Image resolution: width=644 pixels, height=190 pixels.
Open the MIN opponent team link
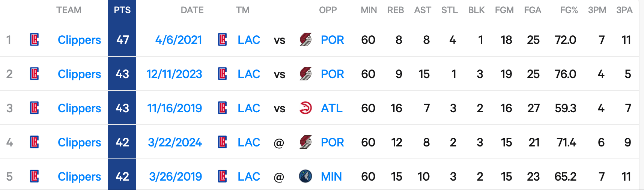[x=331, y=176]
